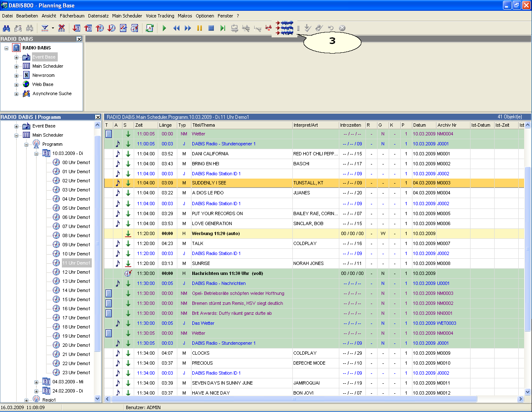Expand Newsroom in upper tree
This screenshot has width=532, height=412.
[16, 76]
